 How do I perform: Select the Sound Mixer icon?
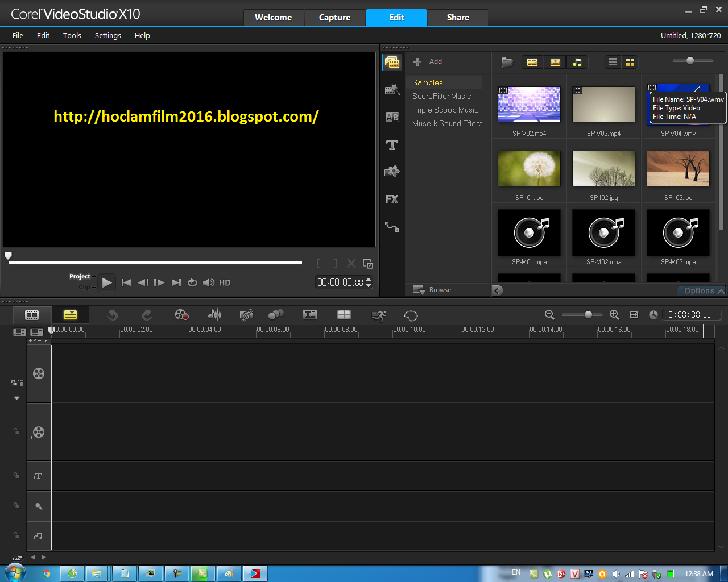215,314
